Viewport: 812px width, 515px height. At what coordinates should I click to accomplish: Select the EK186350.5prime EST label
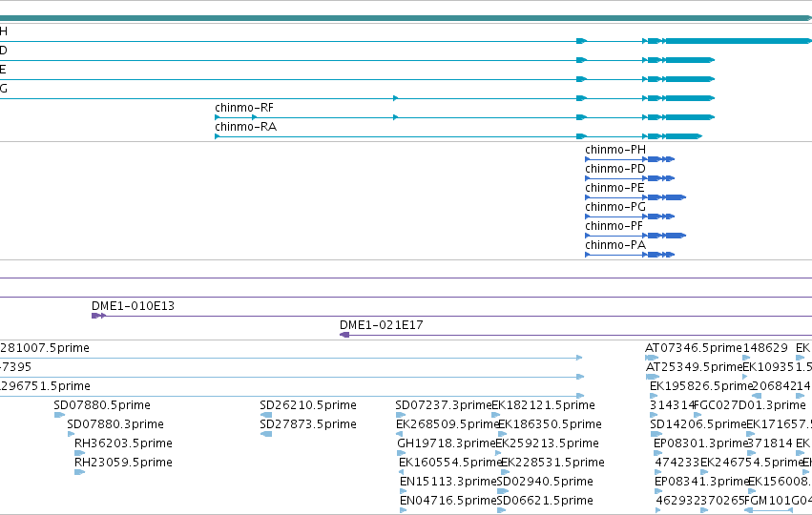coord(550,424)
